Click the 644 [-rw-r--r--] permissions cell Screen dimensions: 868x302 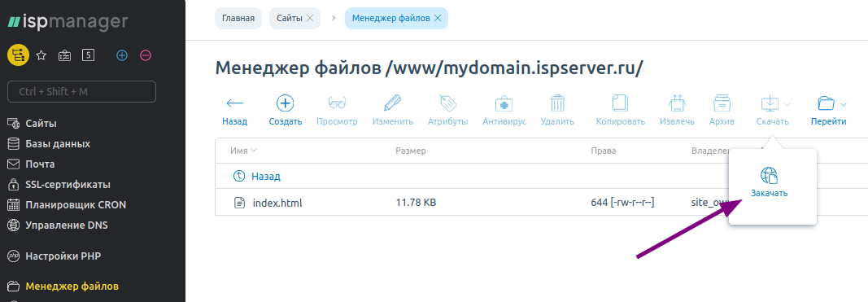[x=623, y=204]
